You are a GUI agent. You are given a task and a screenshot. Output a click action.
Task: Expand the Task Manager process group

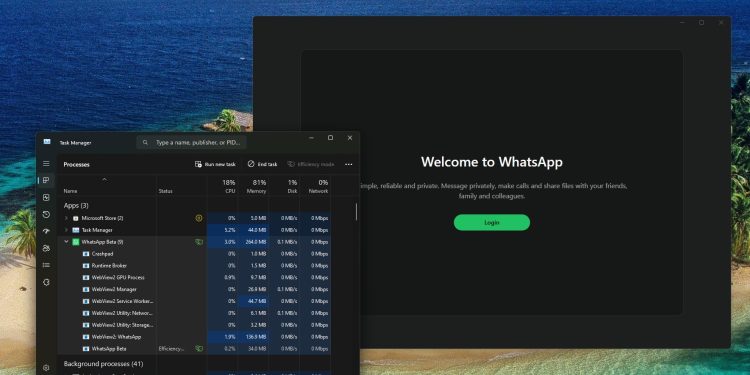(66, 230)
